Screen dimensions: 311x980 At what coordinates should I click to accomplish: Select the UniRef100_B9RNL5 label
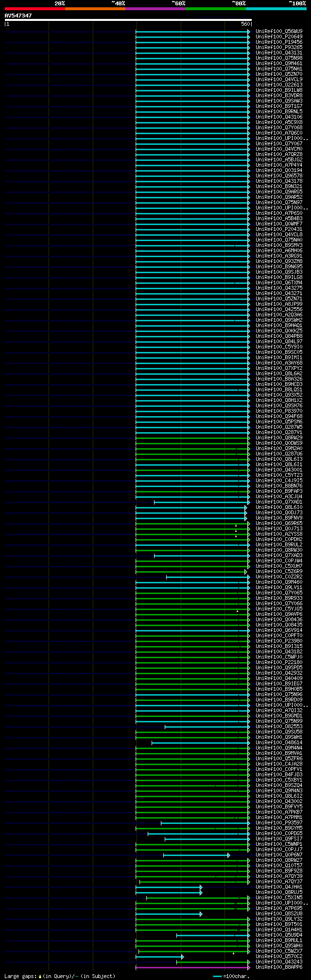pos(279,111)
